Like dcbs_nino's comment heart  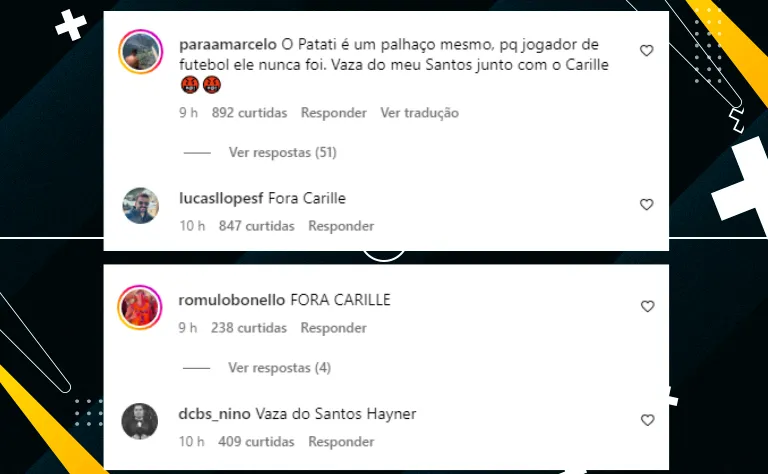(x=648, y=420)
